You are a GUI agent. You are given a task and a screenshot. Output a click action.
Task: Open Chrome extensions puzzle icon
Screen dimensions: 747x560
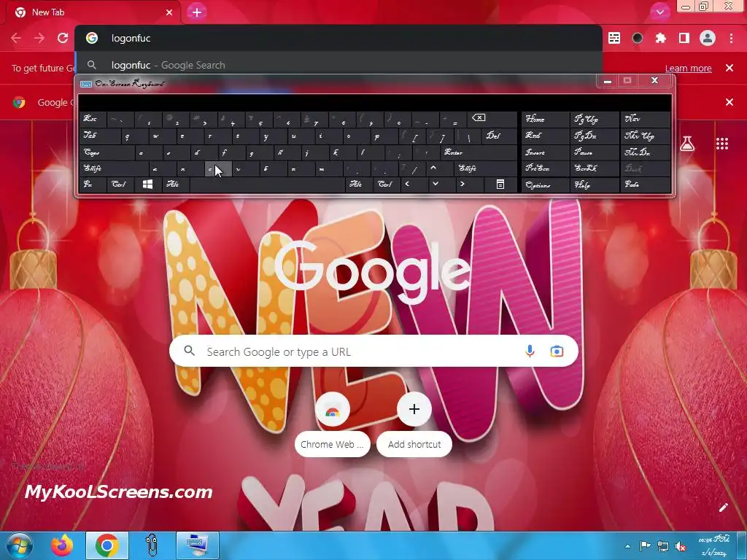(660, 38)
